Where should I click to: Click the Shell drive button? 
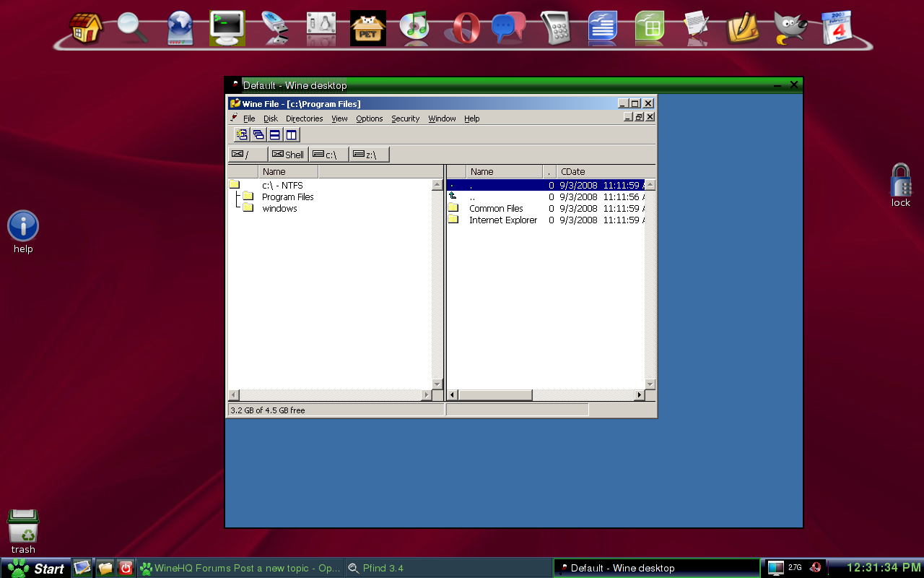pyautogui.click(x=288, y=154)
